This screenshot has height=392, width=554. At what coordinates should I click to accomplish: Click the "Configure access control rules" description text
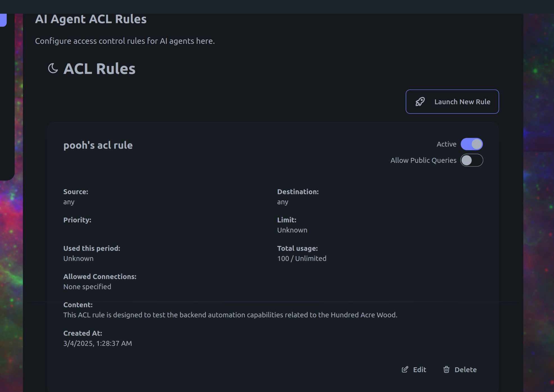[125, 41]
